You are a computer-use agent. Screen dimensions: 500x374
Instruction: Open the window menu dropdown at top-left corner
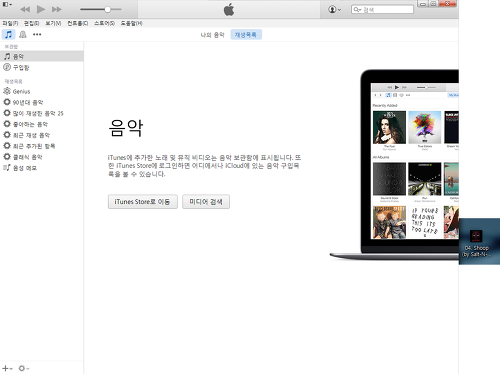point(7,4)
